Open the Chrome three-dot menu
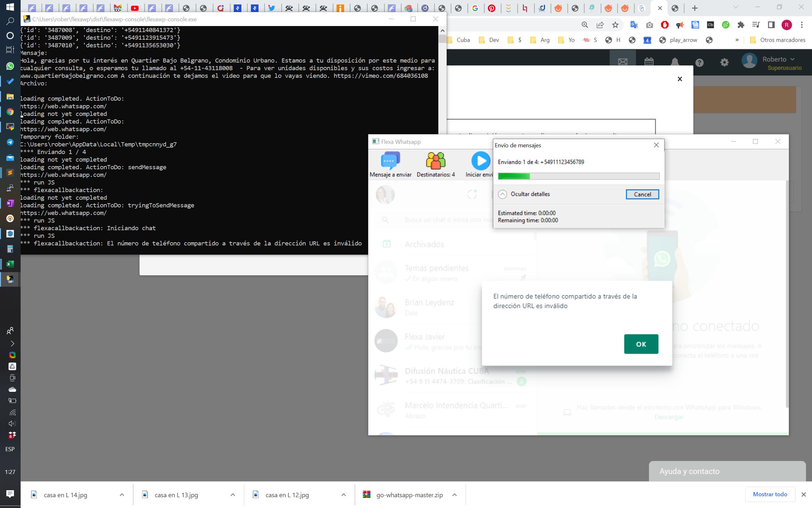The width and height of the screenshot is (812, 508). click(802, 24)
